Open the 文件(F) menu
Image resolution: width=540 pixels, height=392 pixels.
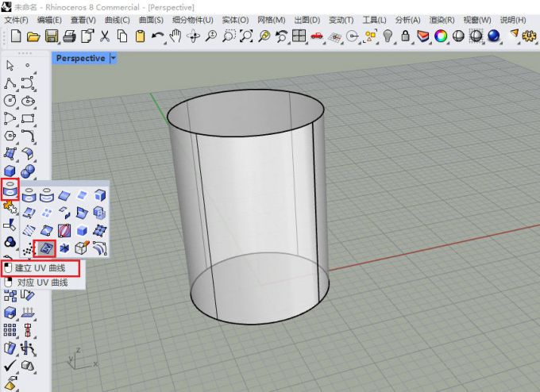17,21
